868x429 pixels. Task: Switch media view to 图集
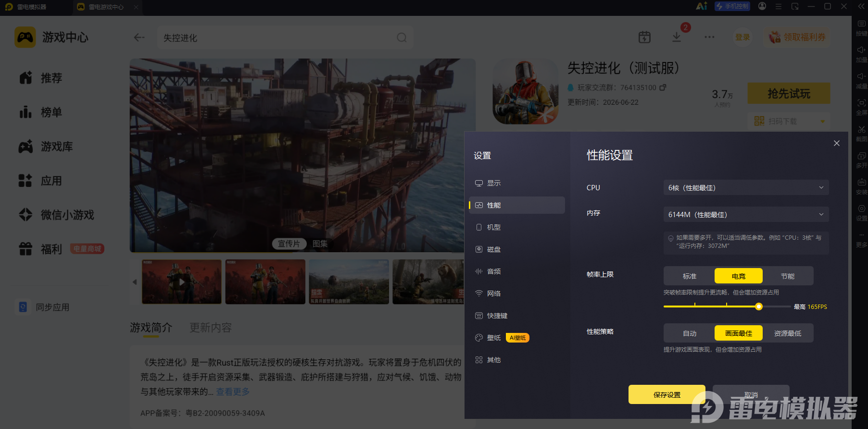click(x=320, y=244)
